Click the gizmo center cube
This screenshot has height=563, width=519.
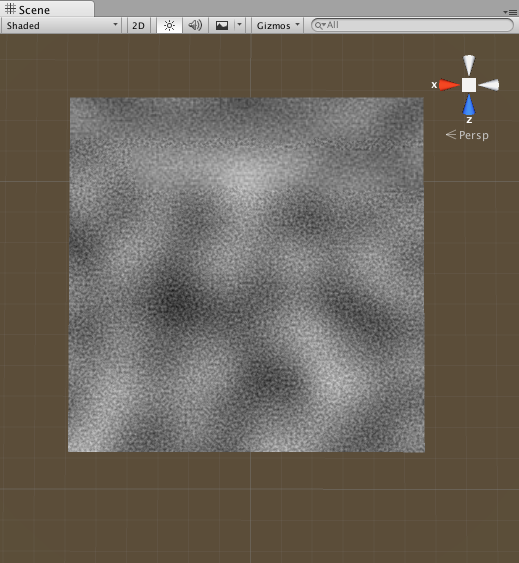coord(469,85)
